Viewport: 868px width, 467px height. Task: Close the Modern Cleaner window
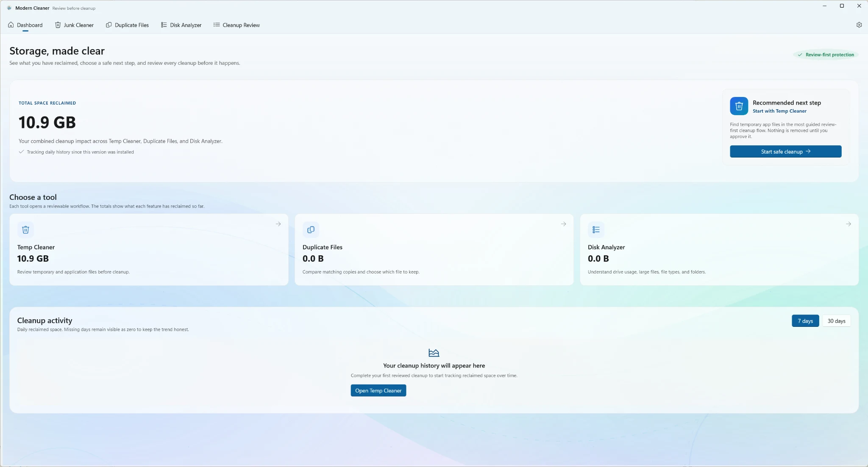tap(859, 6)
